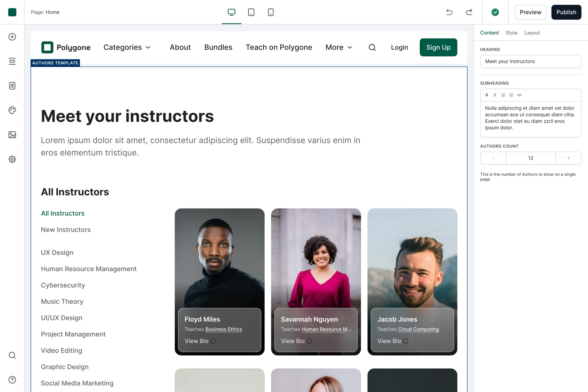Filter instructors by Social Media Marketing
The image size is (588, 392).
[x=77, y=383]
